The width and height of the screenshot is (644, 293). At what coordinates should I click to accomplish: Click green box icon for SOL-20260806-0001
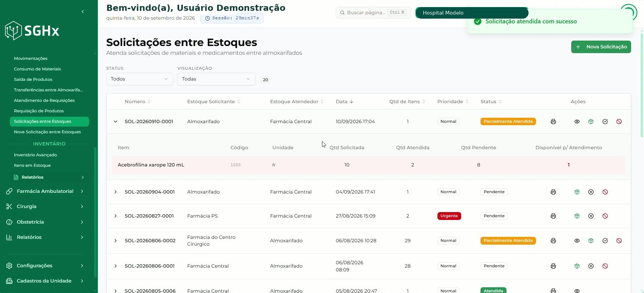(x=577, y=266)
